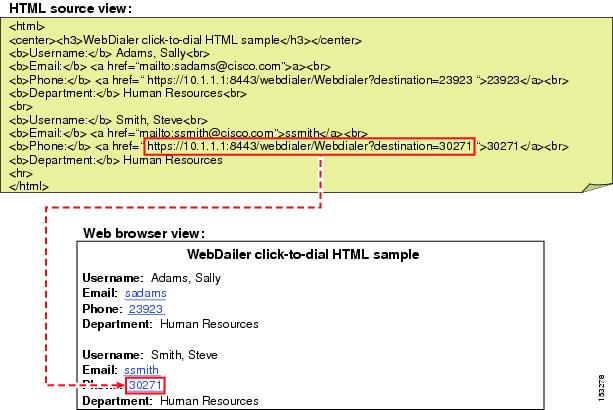613x410 pixels.
Task: Select 'HTML source view:' label
Action: click(x=70, y=8)
